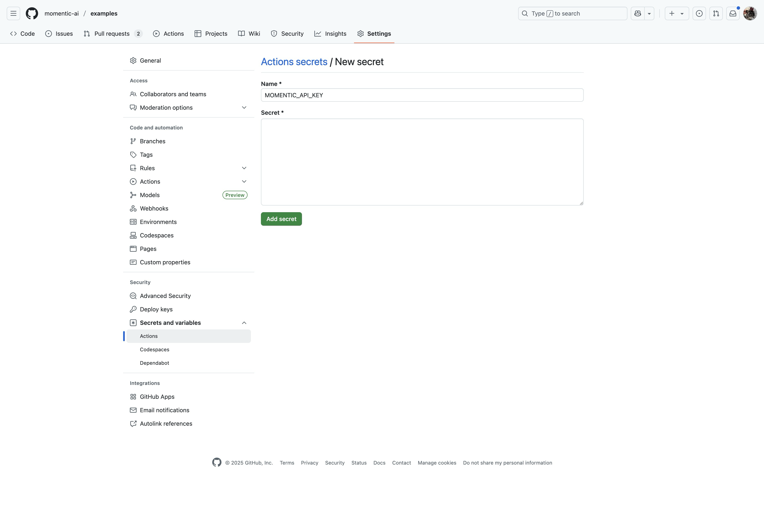
Task: Click the plus create-new icon
Action: (x=672, y=13)
